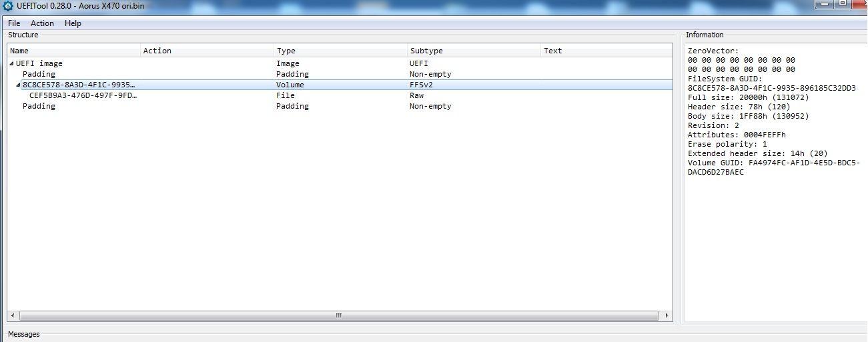Select the CEF5B9A3-476D-497F file row

(340, 96)
